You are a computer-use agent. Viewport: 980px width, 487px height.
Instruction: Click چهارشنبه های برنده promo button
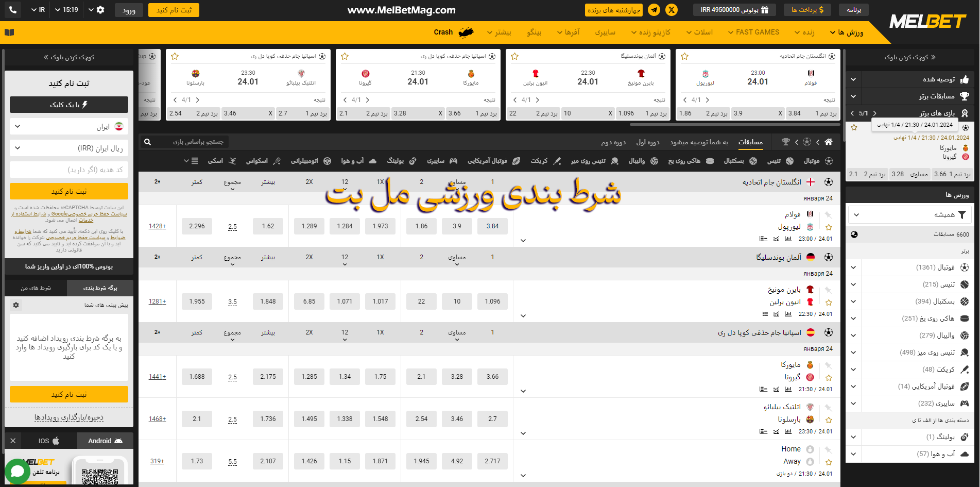614,10
